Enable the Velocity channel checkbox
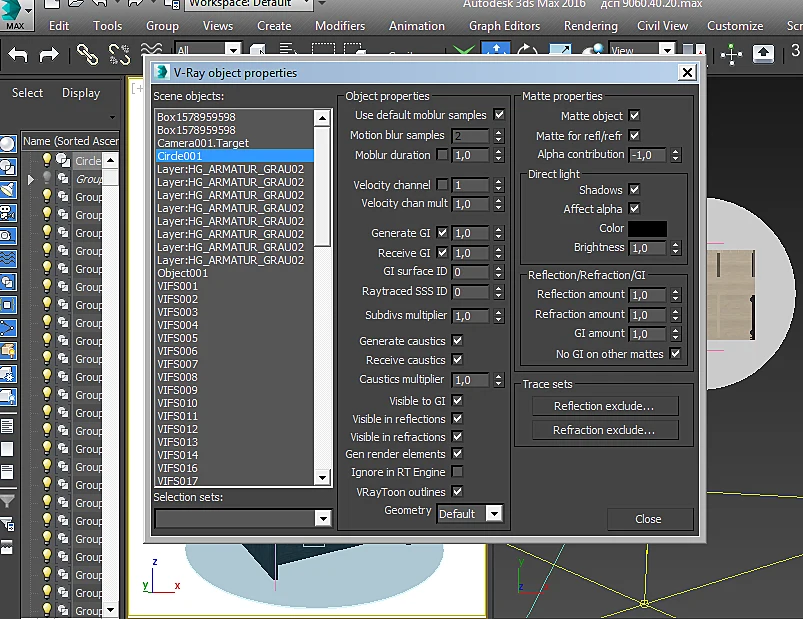 442,184
